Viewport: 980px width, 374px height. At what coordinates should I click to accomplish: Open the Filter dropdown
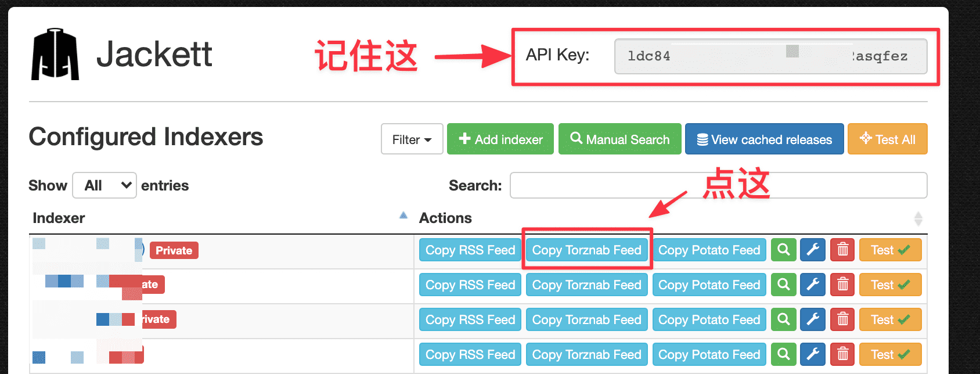click(x=412, y=139)
